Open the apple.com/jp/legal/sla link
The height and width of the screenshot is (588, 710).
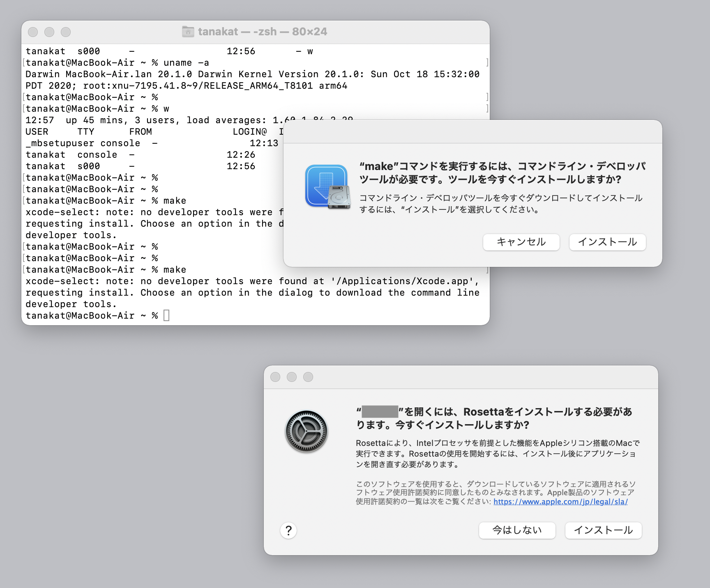(x=560, y=502)
